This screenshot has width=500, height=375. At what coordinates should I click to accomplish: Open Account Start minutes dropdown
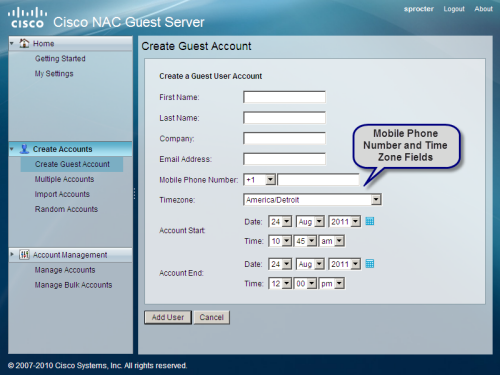point(305,241)
